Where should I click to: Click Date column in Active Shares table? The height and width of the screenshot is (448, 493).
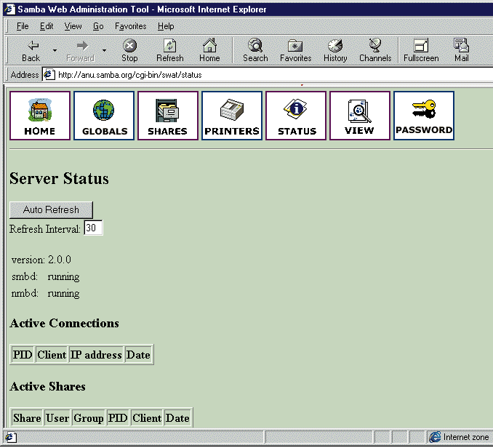coord(177,418)
